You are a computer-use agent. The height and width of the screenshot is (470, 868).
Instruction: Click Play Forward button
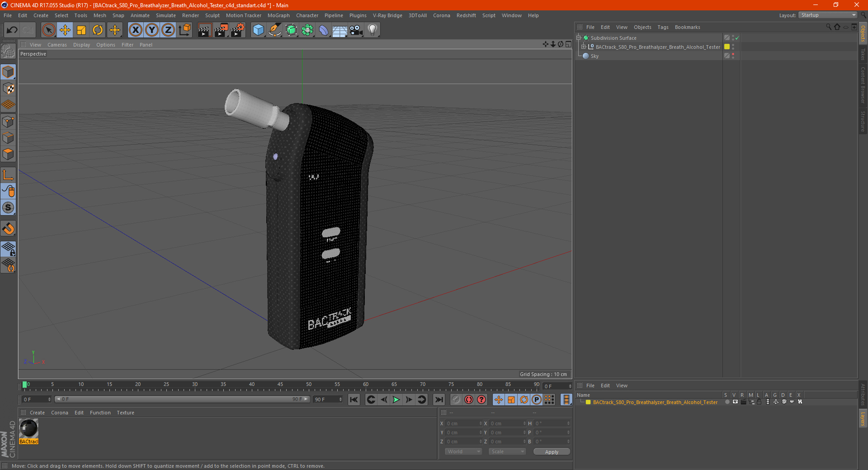[x=396, y=399]
